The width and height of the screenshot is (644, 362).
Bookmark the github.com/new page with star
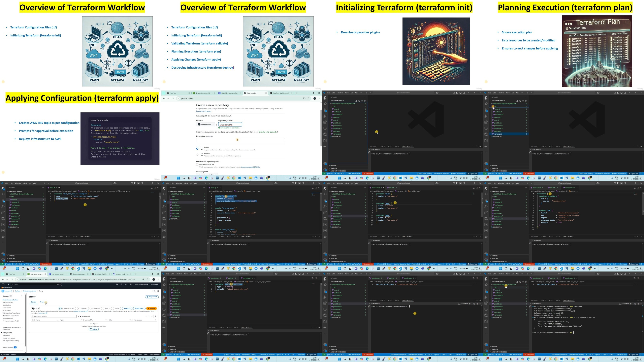click(x=309, y=98)
